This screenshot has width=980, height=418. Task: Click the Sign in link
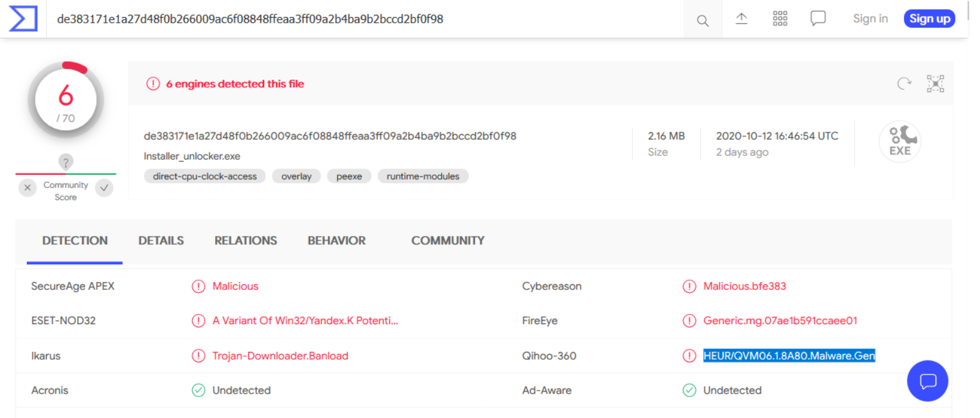pos(870,19)
